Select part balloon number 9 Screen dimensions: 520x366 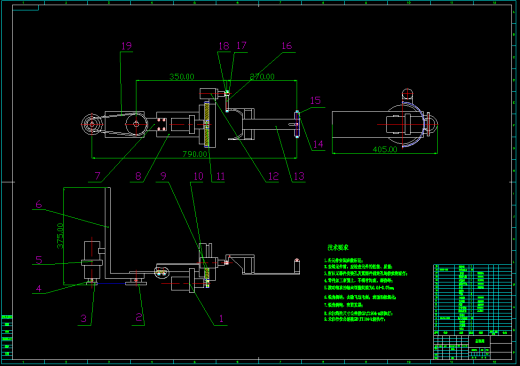[x=163, y=176]
